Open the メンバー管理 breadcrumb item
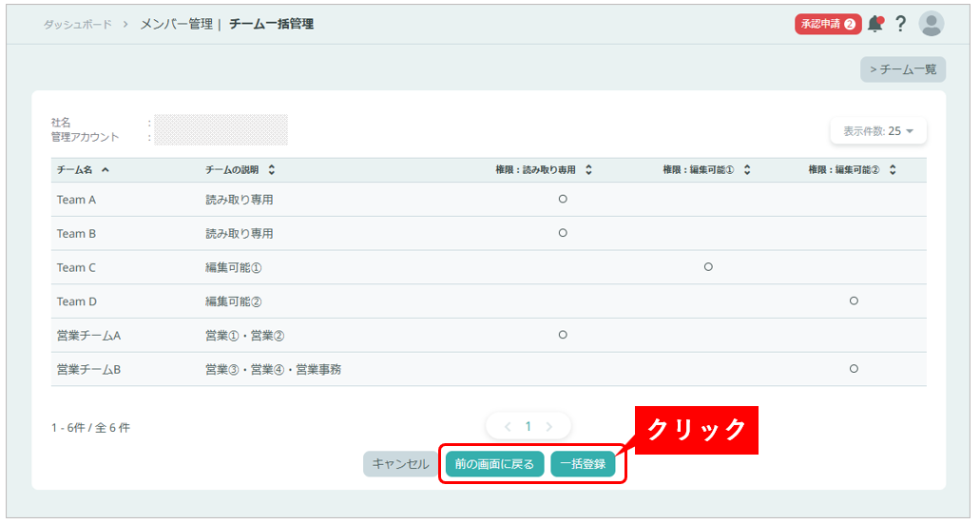The width and height of the screenshot is (980, 524). (x=176, y=24)
